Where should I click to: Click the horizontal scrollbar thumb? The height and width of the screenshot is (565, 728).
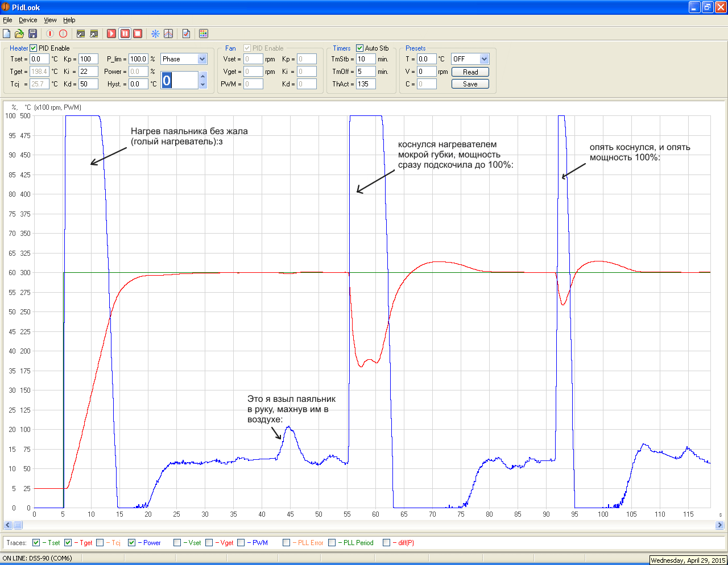(x=18, y=525)
